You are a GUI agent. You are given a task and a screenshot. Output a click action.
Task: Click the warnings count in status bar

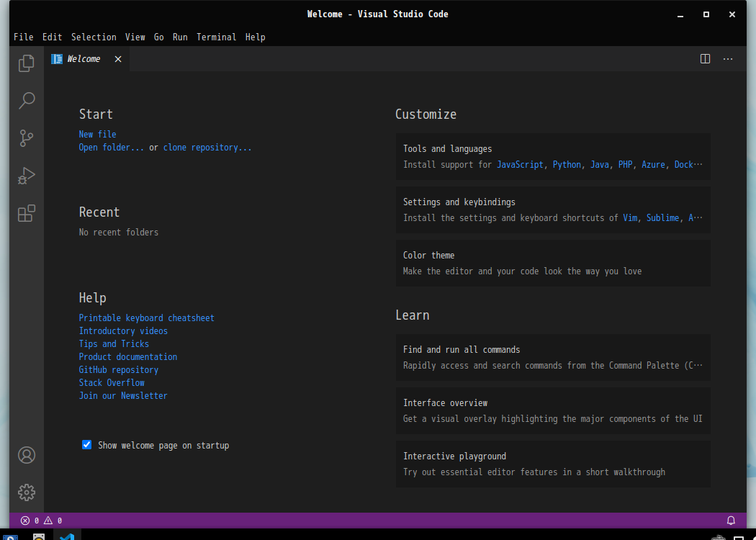pos(53,521)
